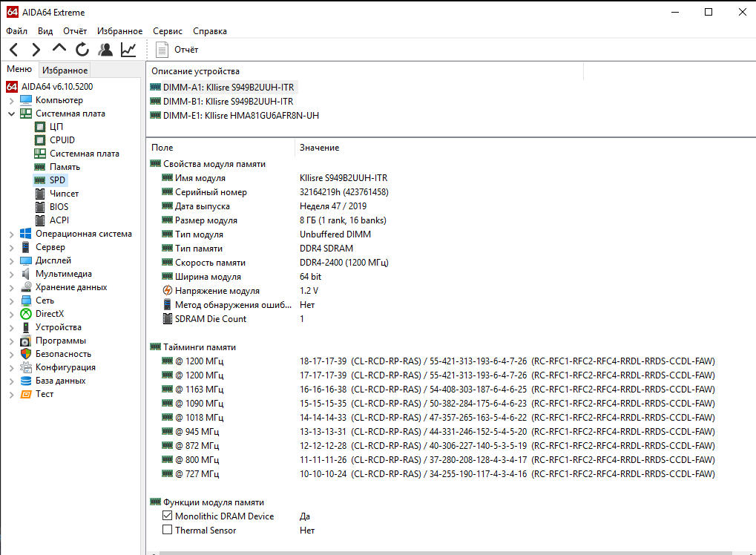This screenshot has width=756, height=555.
Task: Open the Отчёт menu in the menu bar
Action: 75,31
